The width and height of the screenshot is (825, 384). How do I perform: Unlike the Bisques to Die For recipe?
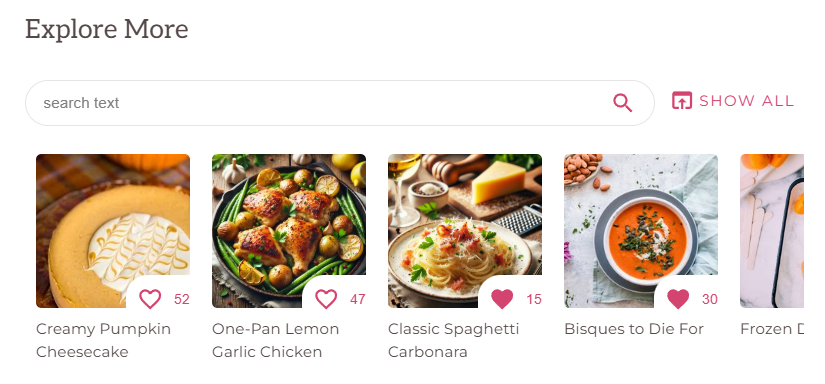pyautogui.click(x=678, y=299)
